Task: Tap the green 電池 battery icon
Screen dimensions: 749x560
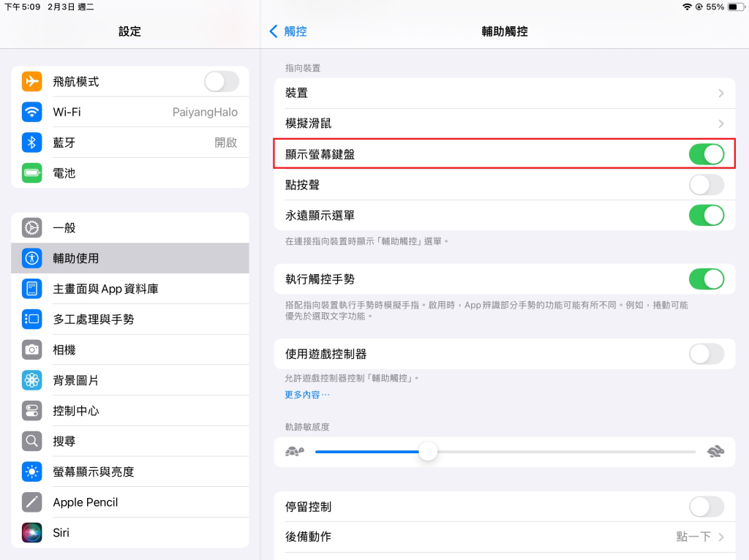Action: coord(32,173)
